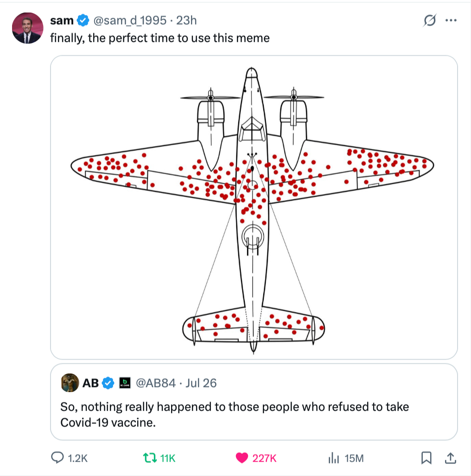Click the 23h timestamp link
Image resolution: width=471 pixels, height=476 pixels.
(186, 20)
